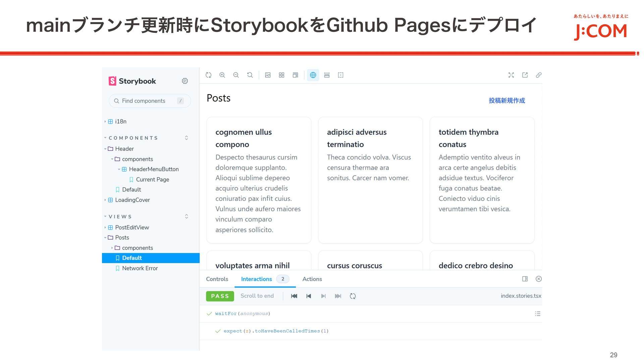Viewport: 644px width, 362px height.
Task: Open the Storybook settings gear
Action: tap(185, 81)
